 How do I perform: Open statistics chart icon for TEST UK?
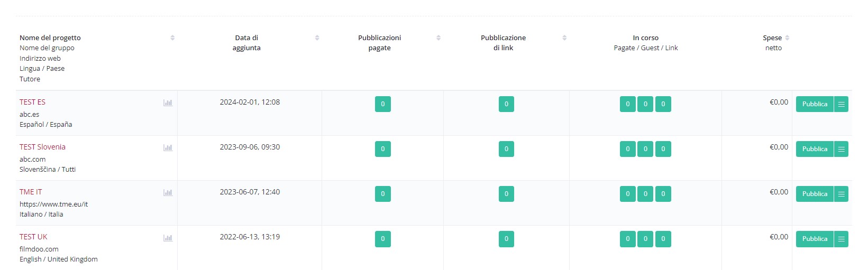(168, 238)
